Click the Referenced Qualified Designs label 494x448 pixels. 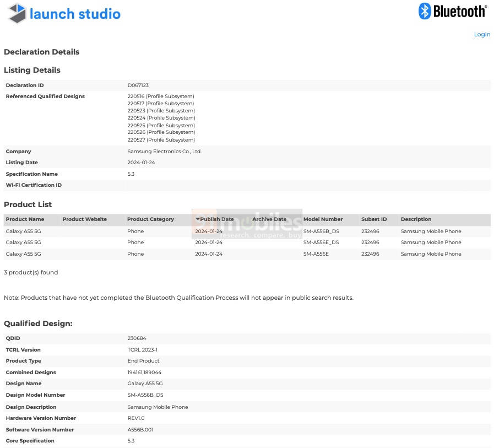click(x=45, y=96)
